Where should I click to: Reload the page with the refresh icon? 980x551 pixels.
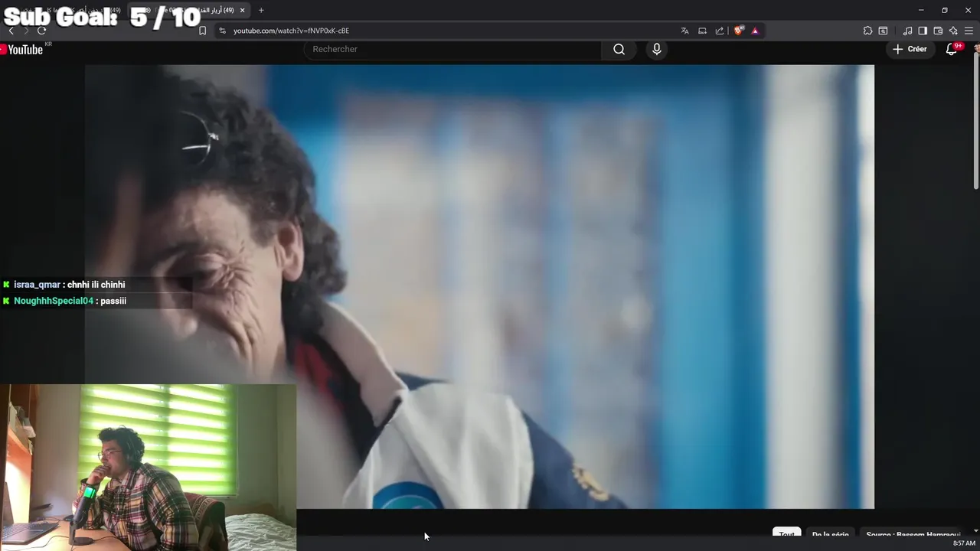pos(41,31)
